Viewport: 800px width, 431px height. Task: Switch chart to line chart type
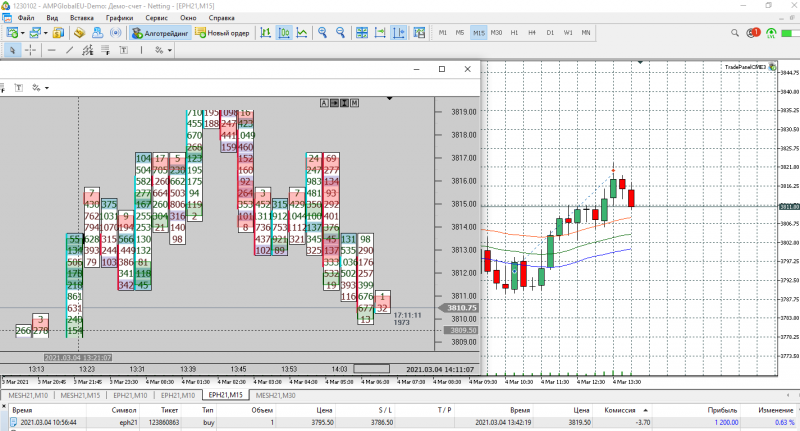[302, 33]
